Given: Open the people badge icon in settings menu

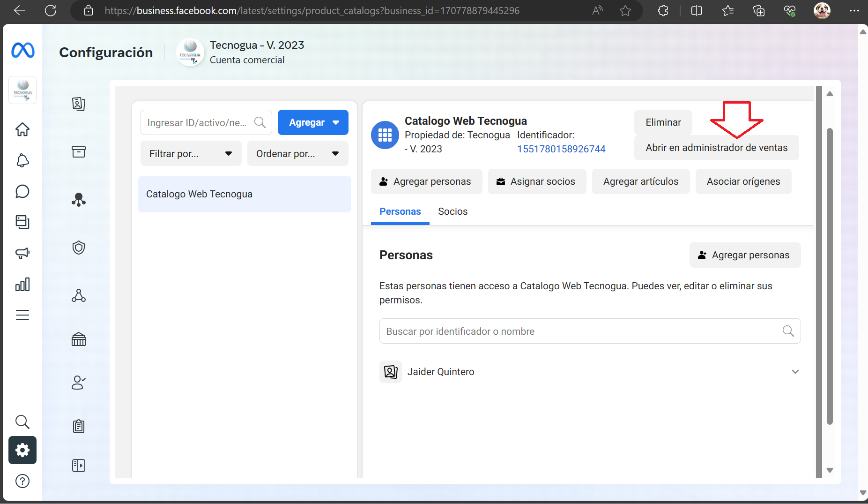Looking at the screenshot, I should [79, 104].
